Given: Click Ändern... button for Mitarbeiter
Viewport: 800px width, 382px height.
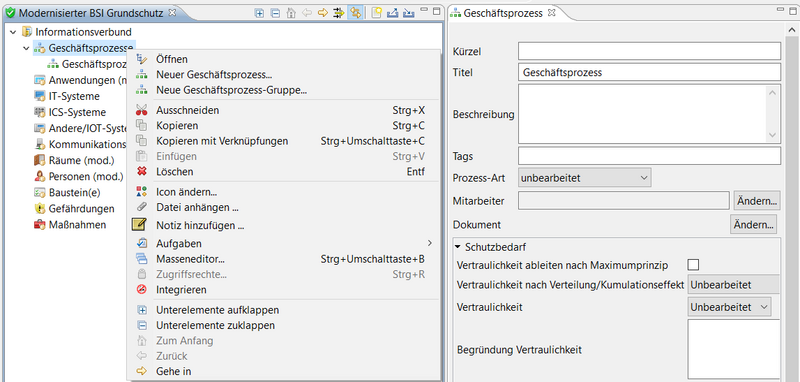Looking at the screenshot, I should tap(757, 201).
